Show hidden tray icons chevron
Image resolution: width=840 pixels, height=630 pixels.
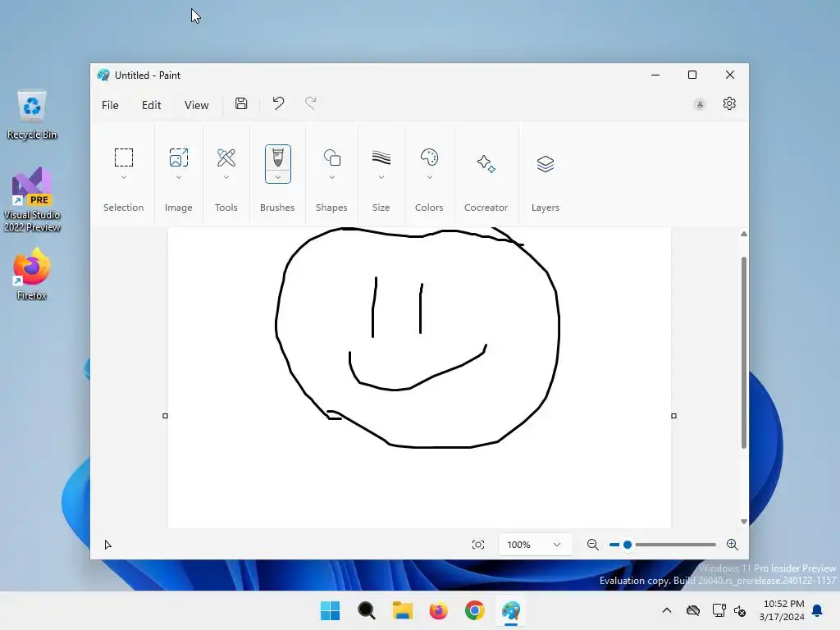pyautogui.click(x=667, y=610)
